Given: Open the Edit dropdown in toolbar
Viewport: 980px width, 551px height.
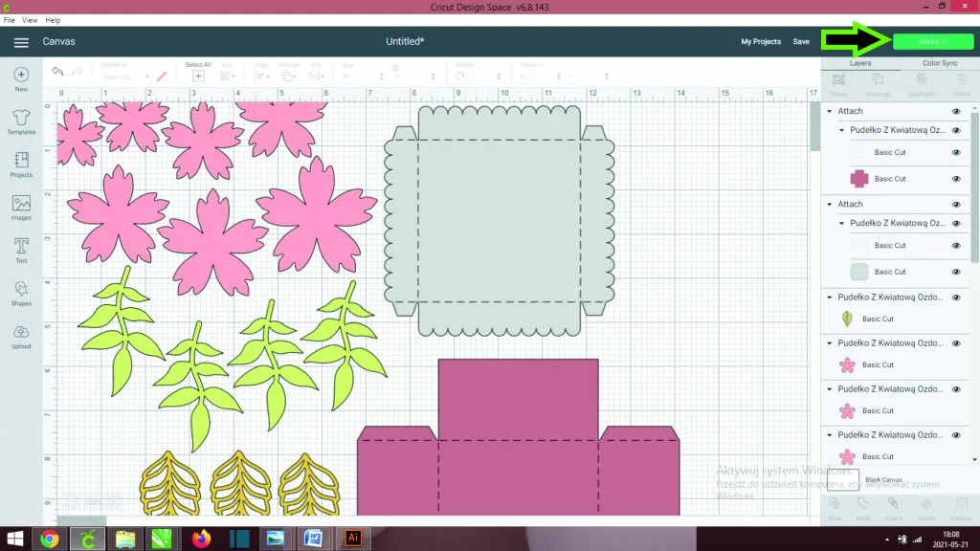Looking at the screenshot, I should click(x=228, y=77).
